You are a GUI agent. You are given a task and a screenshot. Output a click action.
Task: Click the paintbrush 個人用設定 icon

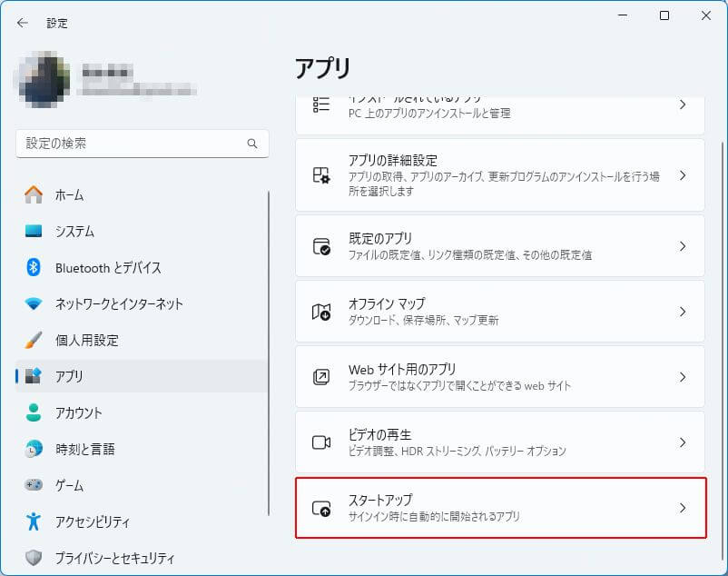(34, 340)
